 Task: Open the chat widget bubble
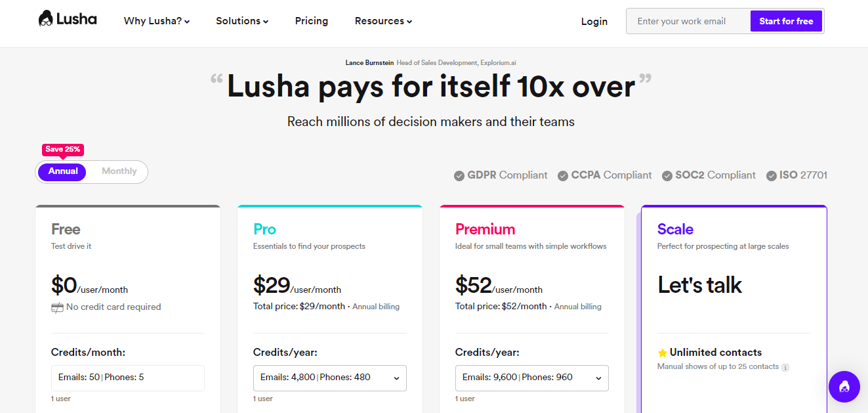[x=844, y=387]
